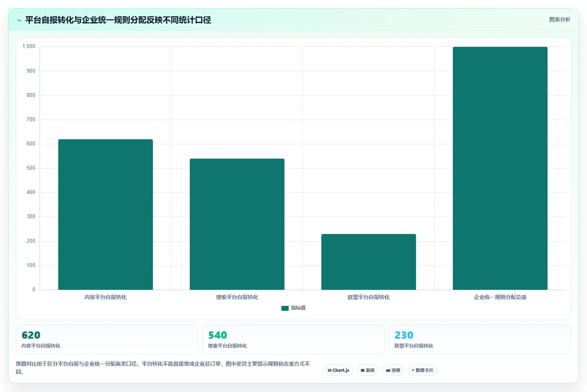The height and width of the screenshot is (392, 587).
Task: Click the 230 data card value
Action: [x=404, y=335]
